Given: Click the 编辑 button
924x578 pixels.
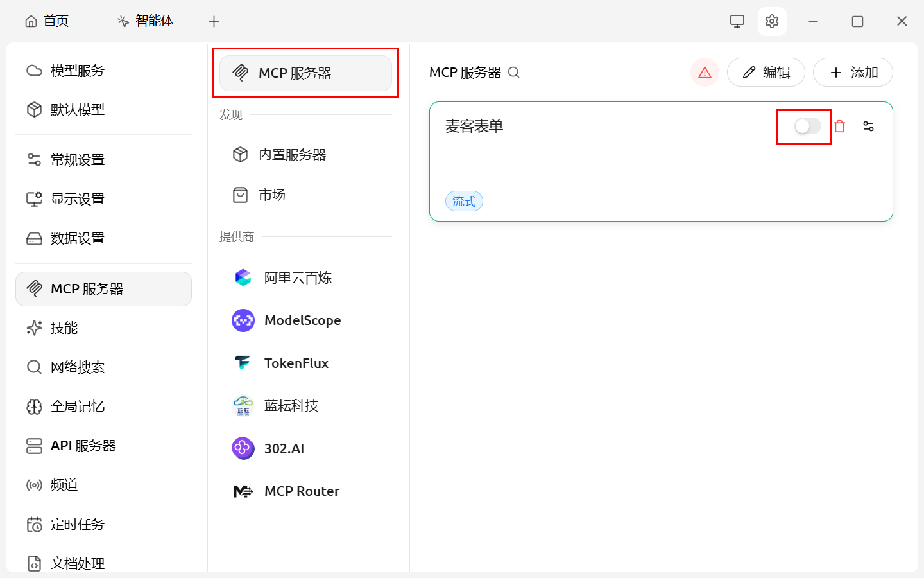Looking at the screenshot, I should point(766,73).
